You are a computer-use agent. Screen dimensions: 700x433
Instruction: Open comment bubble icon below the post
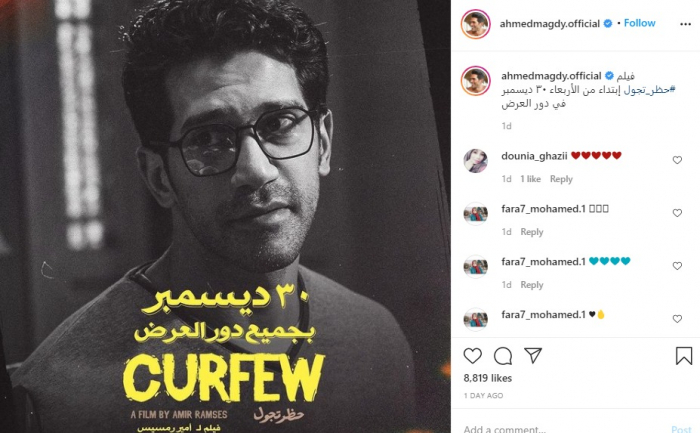pos(503,356)
